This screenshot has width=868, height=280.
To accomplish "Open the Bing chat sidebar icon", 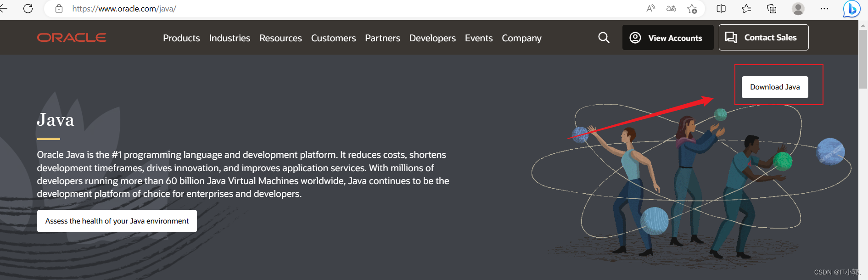I will (x=851, y=8).
